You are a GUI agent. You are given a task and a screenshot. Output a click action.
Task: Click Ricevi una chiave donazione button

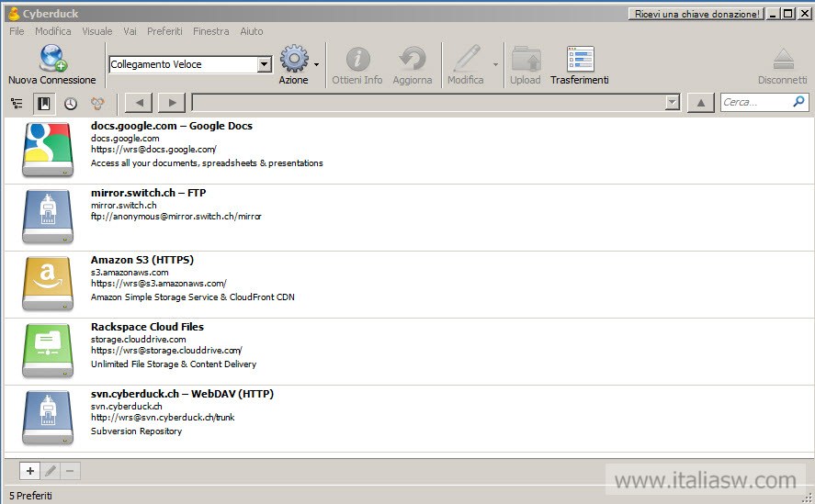click(x=696, y=14)
